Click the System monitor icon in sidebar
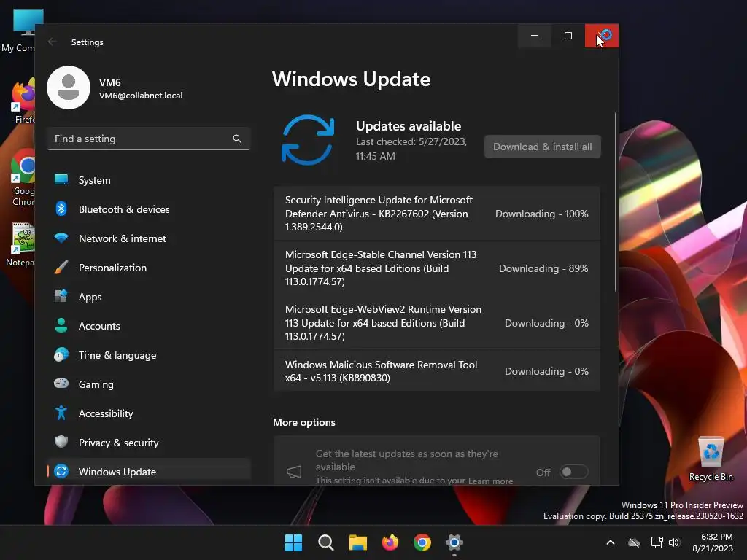This screenshot has height=560, width=747. [61, 179]
